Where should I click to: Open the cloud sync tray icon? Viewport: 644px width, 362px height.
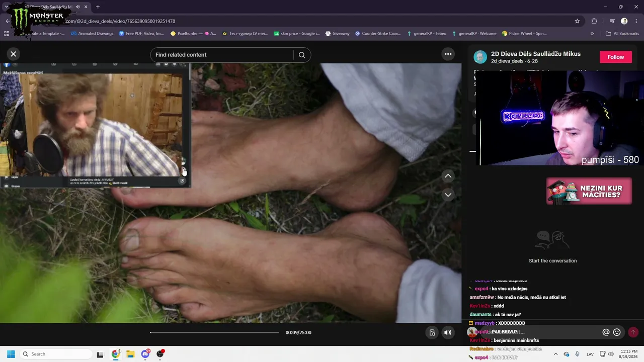point(567,354)
